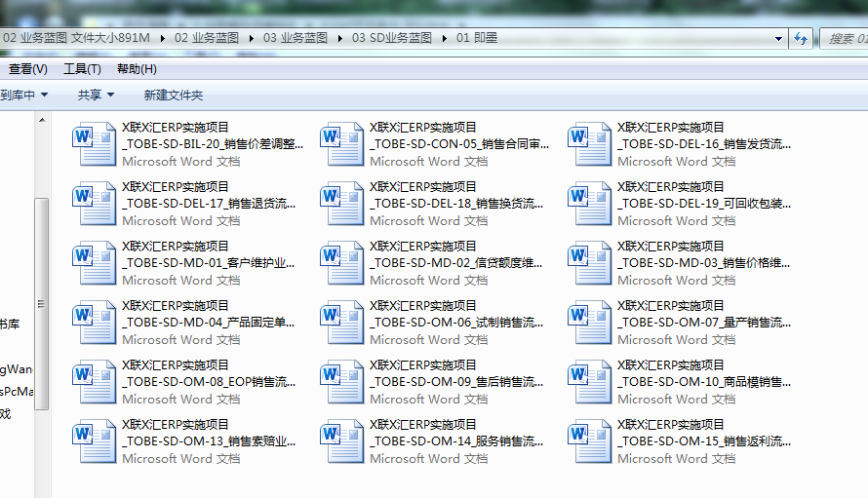868x498 pixels.
Task: Select the TOBE-SD-CON-05 销售合同 document icon
Action: tap(342, 143)
